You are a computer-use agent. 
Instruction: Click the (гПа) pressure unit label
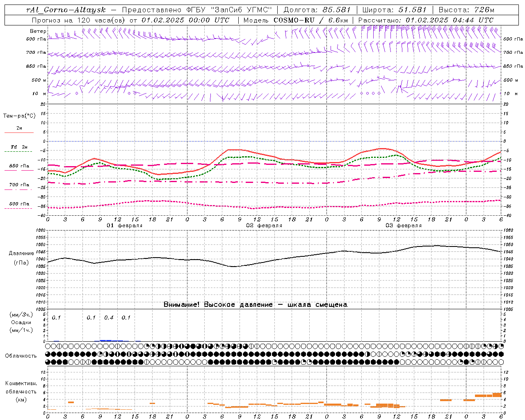tap(21, 263)
